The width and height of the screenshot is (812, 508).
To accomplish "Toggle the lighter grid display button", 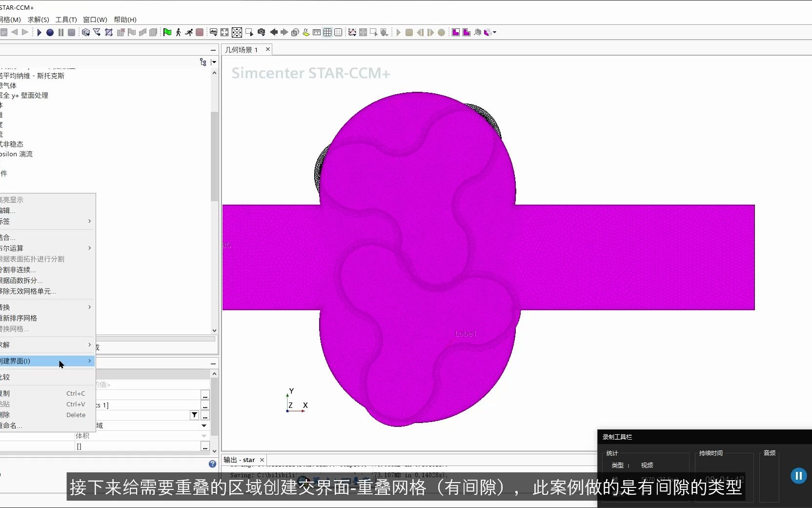I will (338, 32).
